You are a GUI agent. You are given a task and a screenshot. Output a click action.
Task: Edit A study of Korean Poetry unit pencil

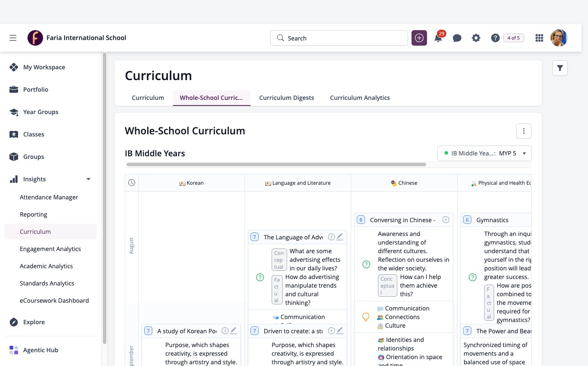tap(233, 330)
